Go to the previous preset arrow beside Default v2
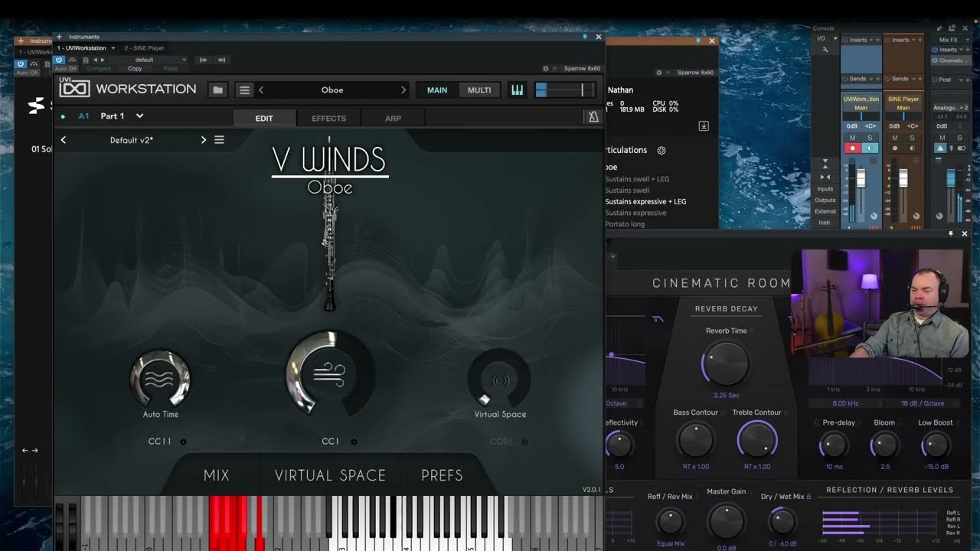 (64, 140)
